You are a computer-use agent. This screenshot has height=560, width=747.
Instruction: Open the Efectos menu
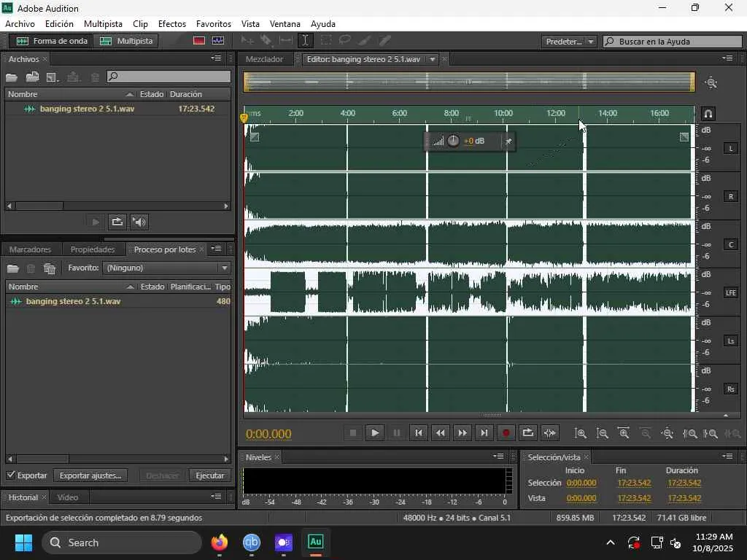tap(171, 24)
